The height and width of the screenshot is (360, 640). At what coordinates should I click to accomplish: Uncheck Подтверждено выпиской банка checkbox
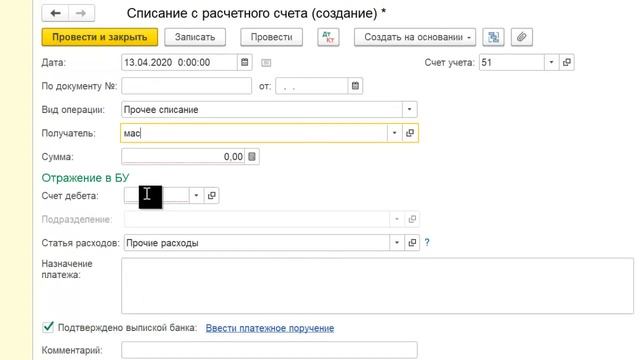(x=48, y=327)
